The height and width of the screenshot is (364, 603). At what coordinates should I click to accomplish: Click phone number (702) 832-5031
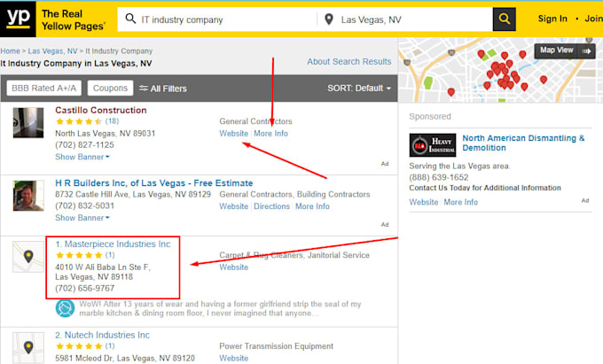(x=84, y=205)
